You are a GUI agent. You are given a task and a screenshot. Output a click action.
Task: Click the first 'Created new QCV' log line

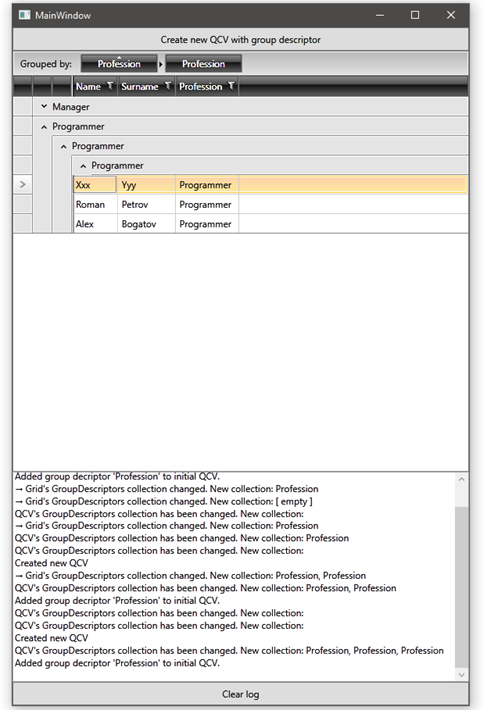click(51, 563)
